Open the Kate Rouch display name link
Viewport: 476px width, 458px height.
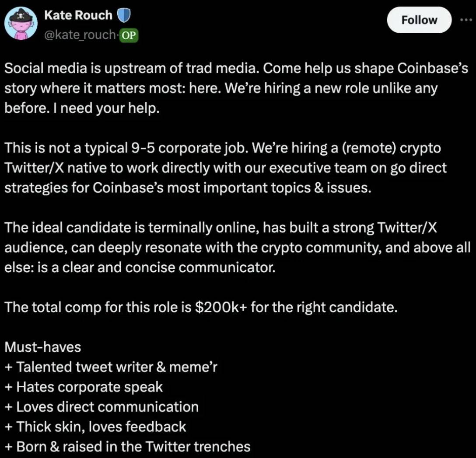click(78, 15)
